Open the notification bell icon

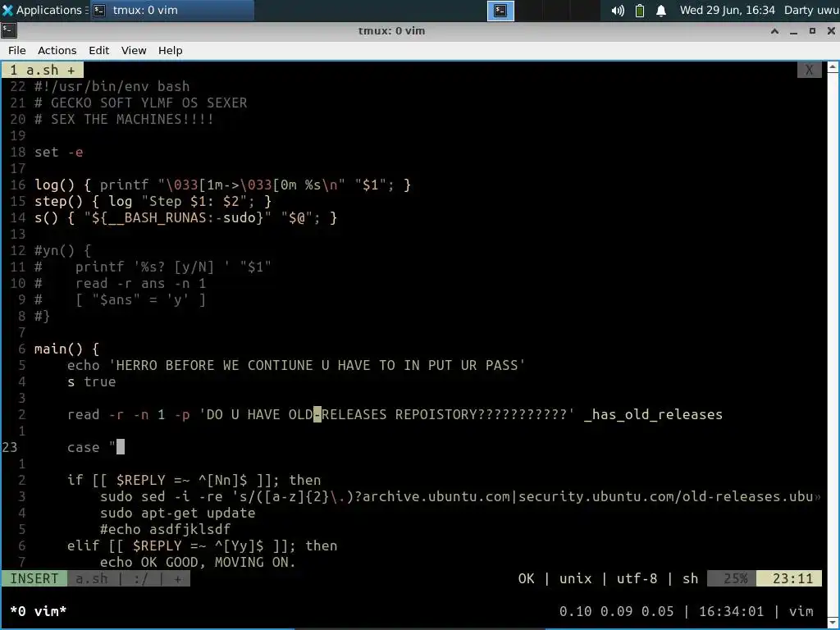(661, 11)
